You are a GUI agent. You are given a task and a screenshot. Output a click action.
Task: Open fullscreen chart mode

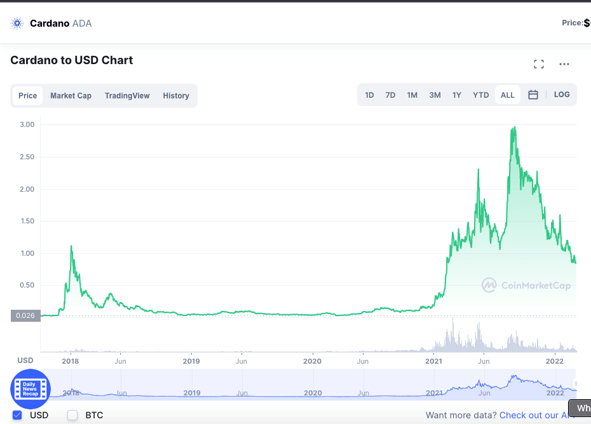[539, 64]
